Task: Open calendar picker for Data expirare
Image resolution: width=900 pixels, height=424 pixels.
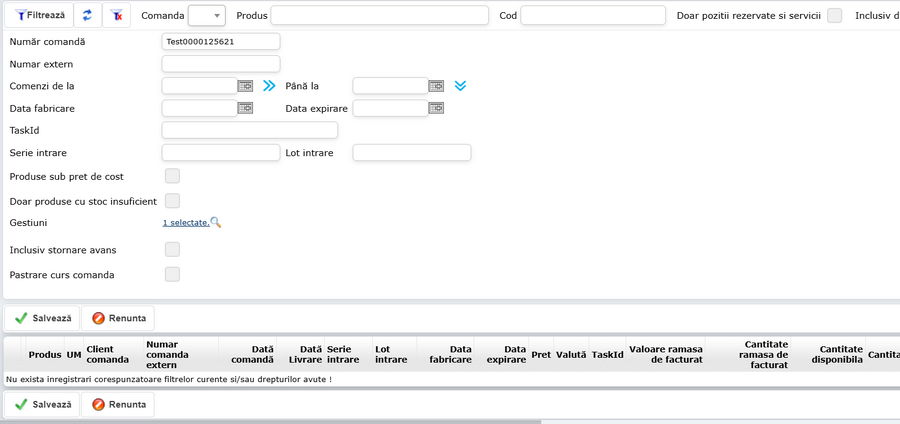Action: pyautogui.click(x=436, y=108)
